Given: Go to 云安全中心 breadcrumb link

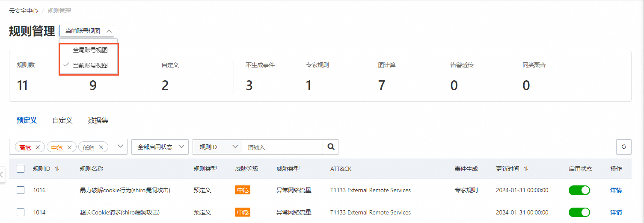Looking at the screenshot, I should coord(23,11).
